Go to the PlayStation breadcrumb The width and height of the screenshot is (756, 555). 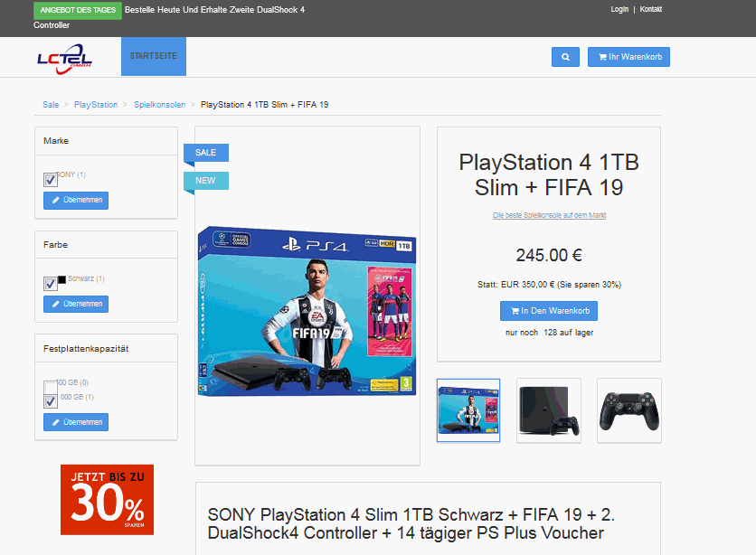pos(96,105)
